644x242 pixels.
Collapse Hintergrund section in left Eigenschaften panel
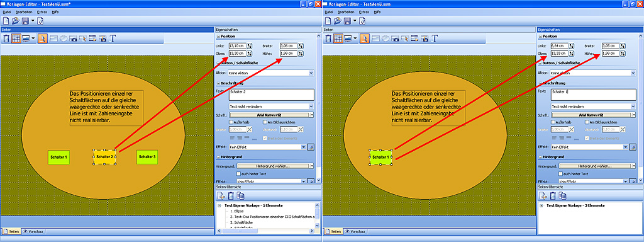coord(218,157)
